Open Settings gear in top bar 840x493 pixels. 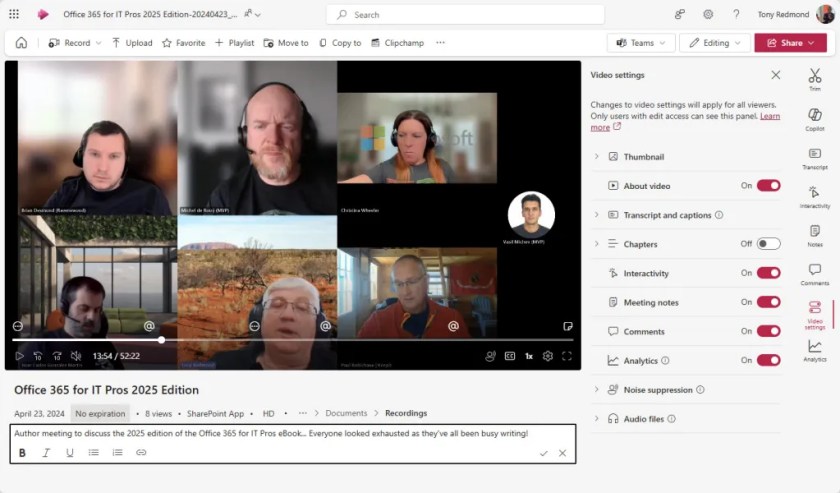pos(708,14)
